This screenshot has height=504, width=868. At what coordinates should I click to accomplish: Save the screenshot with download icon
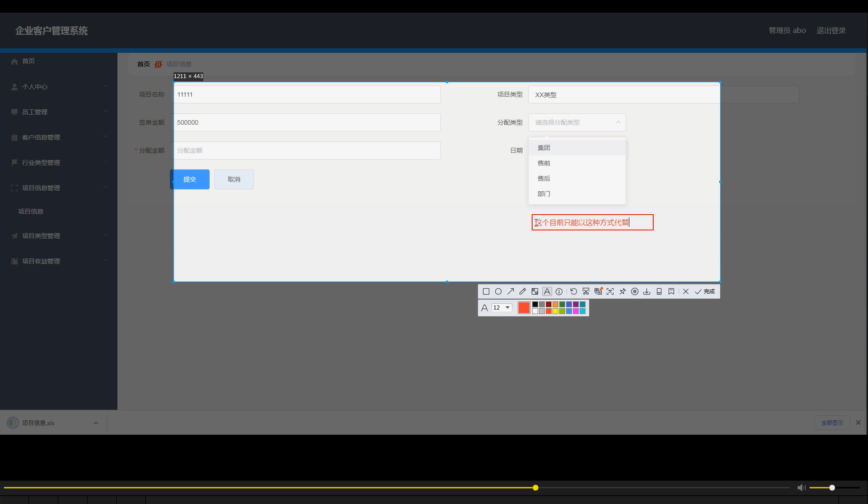(x=646, y=292)
